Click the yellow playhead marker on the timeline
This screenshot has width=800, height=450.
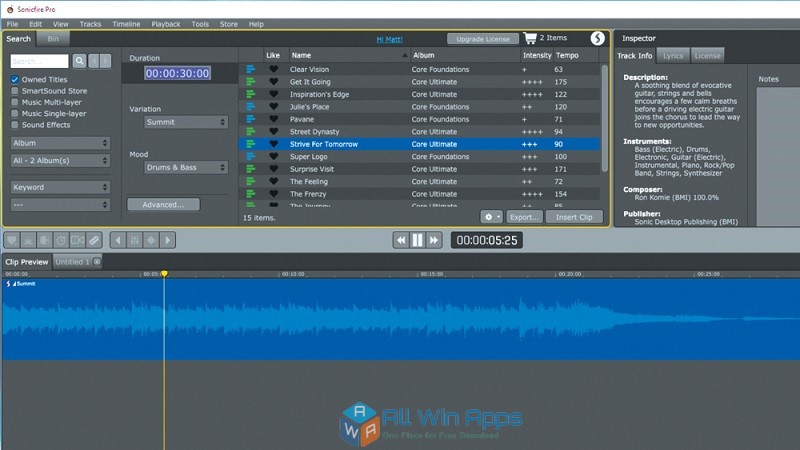click(x=164, y=274)
